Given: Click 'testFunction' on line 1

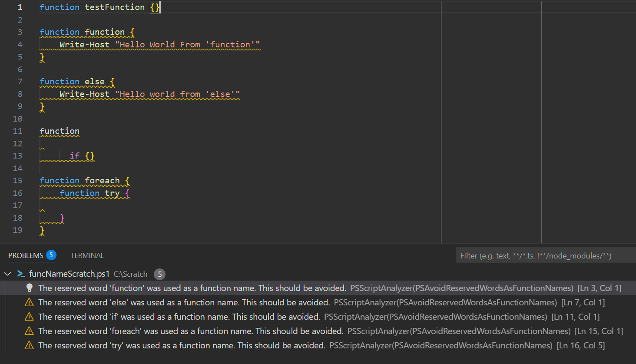Looking at the screenshot, I should pos(115,7).
